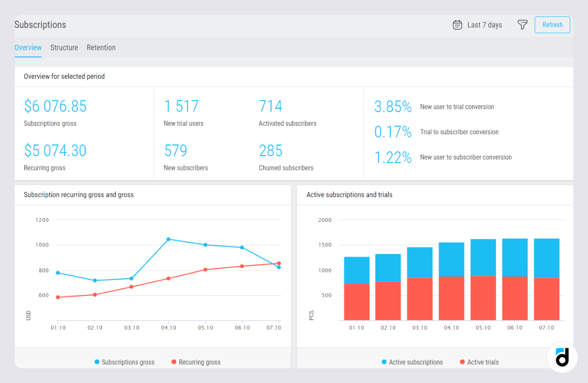The width and height of the screenshot is (588, 383).
Task: Click the devtodev logo badge
Action: click(562, 357)
